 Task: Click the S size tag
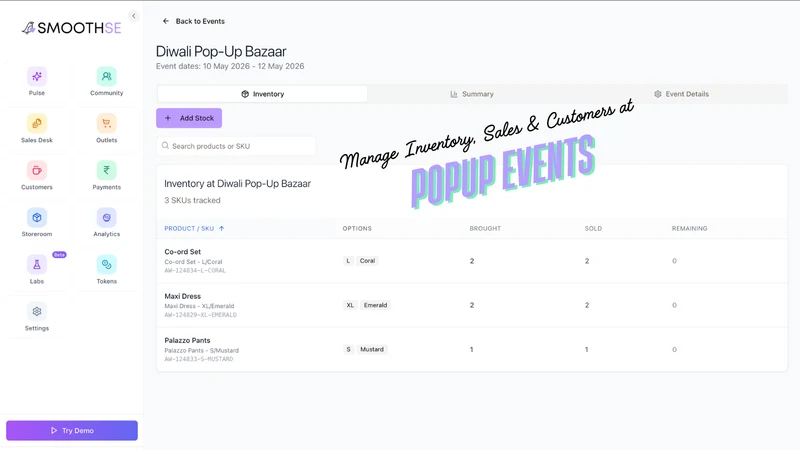[x=348, y=350]
